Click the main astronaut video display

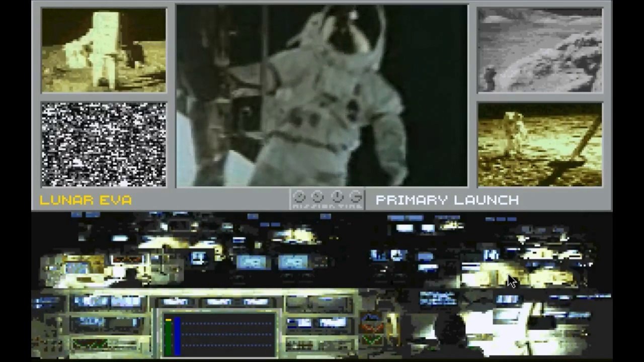[322, 96]
